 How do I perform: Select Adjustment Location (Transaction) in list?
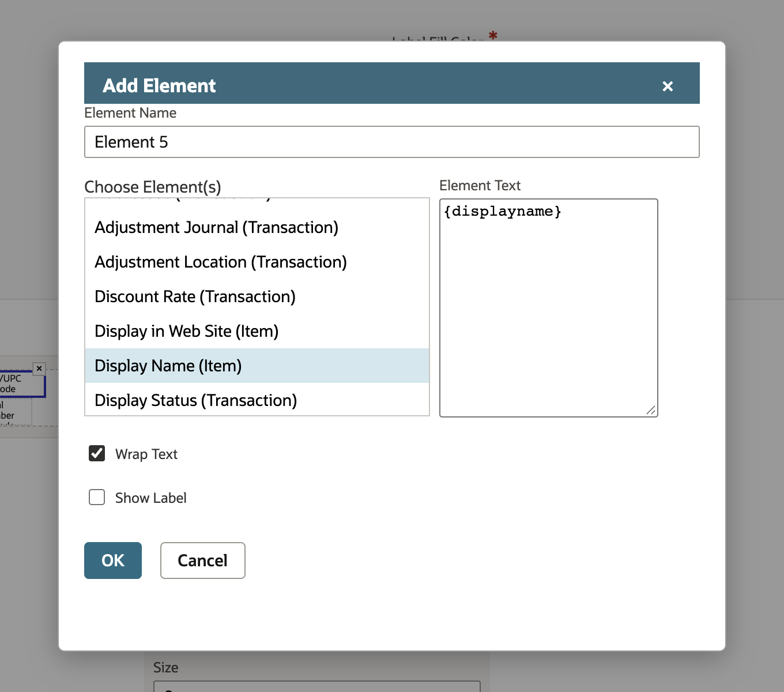pos(257,262)
